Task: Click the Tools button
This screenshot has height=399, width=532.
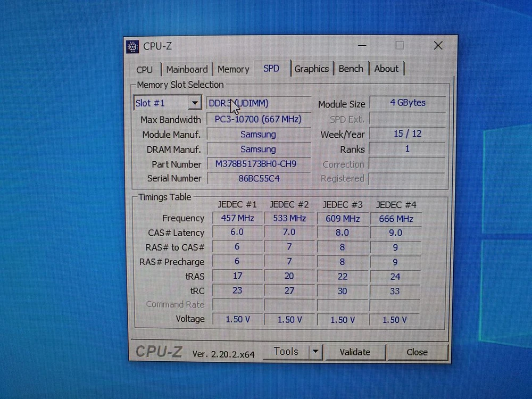Action: [286, 352]
